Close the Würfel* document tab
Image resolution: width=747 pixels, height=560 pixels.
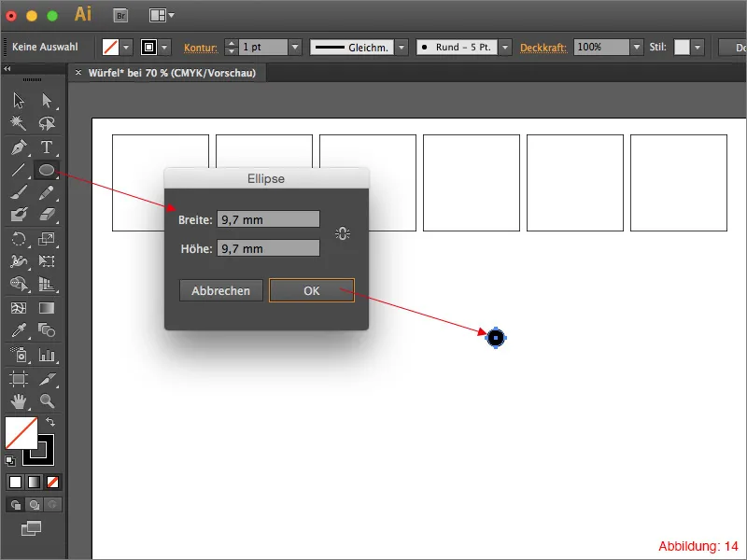tap(78, 73)
